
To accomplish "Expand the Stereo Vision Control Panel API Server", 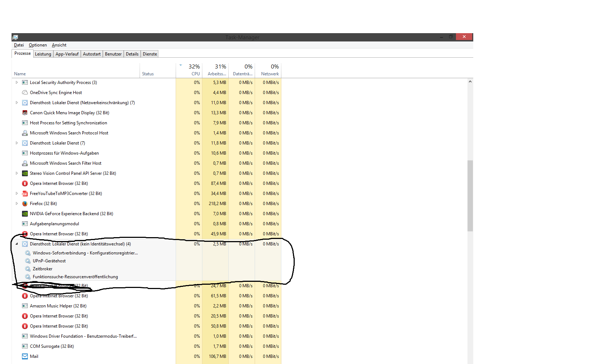I will [17, 173].
